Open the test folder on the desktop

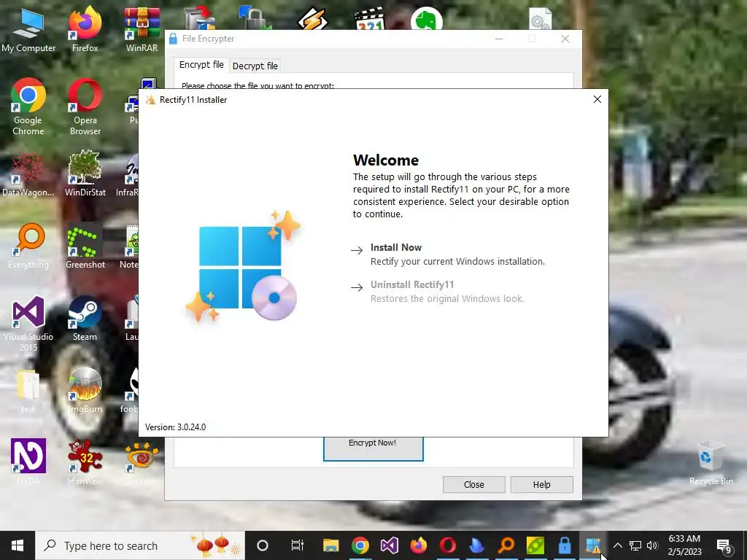[28, 392]
